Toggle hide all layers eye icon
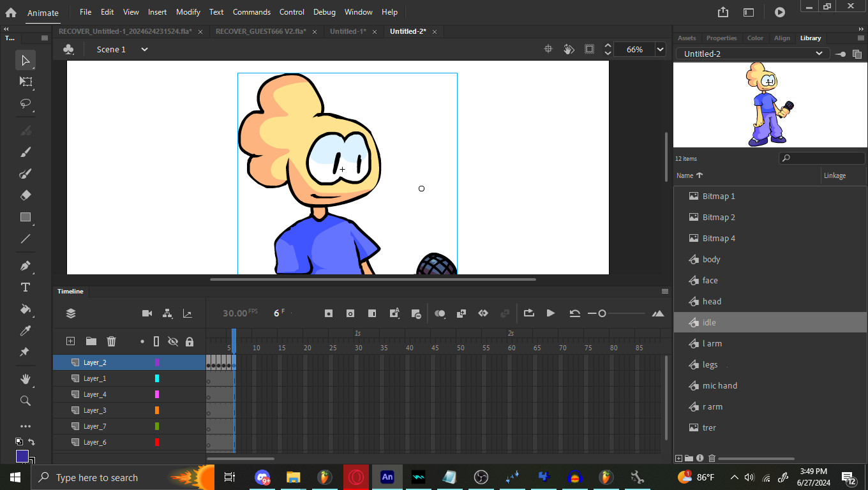868x490 pixels. [x=172, y=341]
